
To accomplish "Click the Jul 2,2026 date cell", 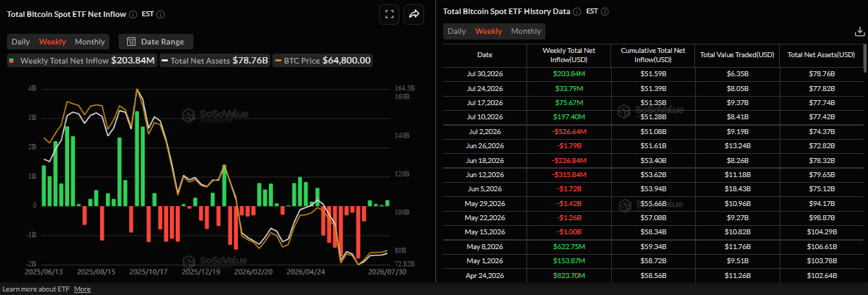I will [x=485, y=131].
